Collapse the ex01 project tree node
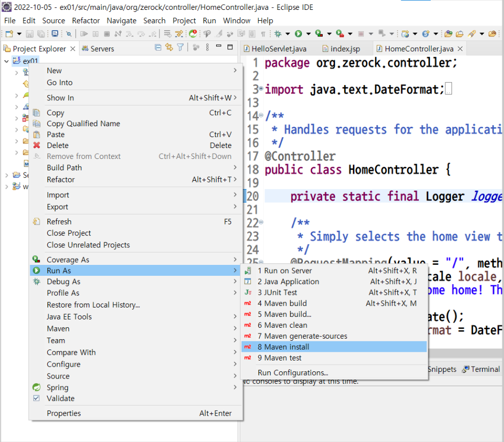This screenshot has height=442, width=504. point(6,61)
